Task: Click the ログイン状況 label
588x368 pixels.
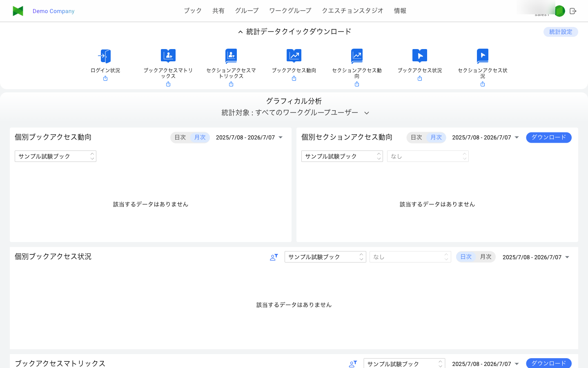Action: pyautogui.click(x=105, y=70)
